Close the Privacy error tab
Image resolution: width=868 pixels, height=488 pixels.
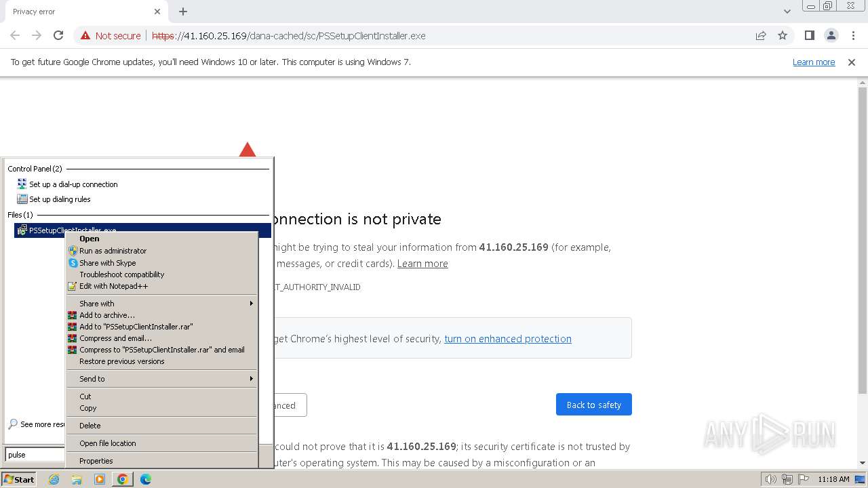pos(157,12)
